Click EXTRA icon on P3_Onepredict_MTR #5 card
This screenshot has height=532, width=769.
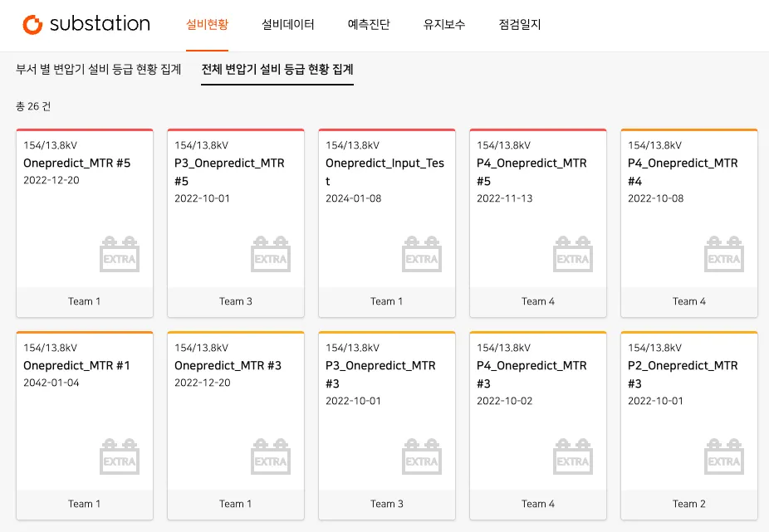[x=271, y=255]
